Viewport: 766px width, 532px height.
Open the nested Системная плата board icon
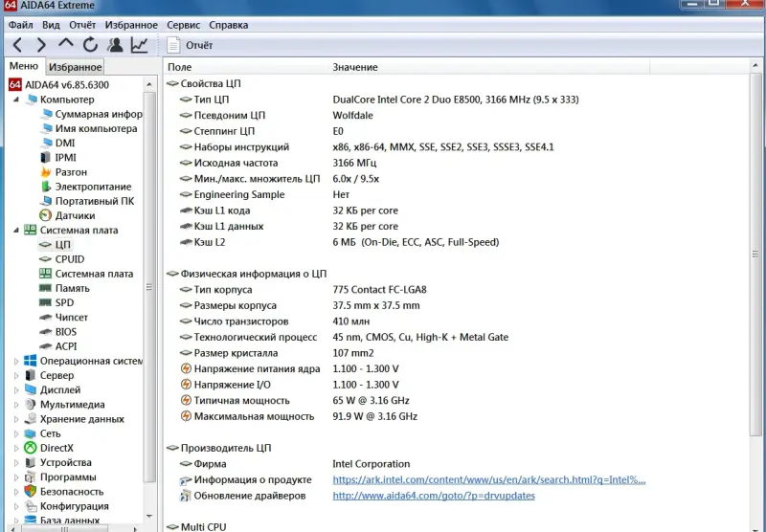click(x=45, y=274)
